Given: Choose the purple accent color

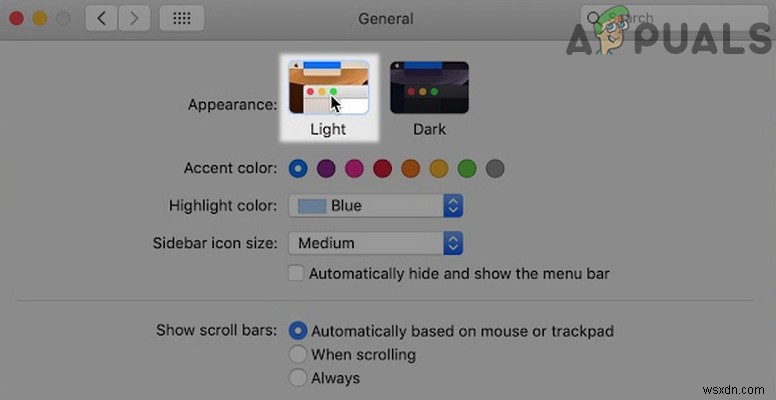Looking at the screenshot, I should (x=326, y=169).
